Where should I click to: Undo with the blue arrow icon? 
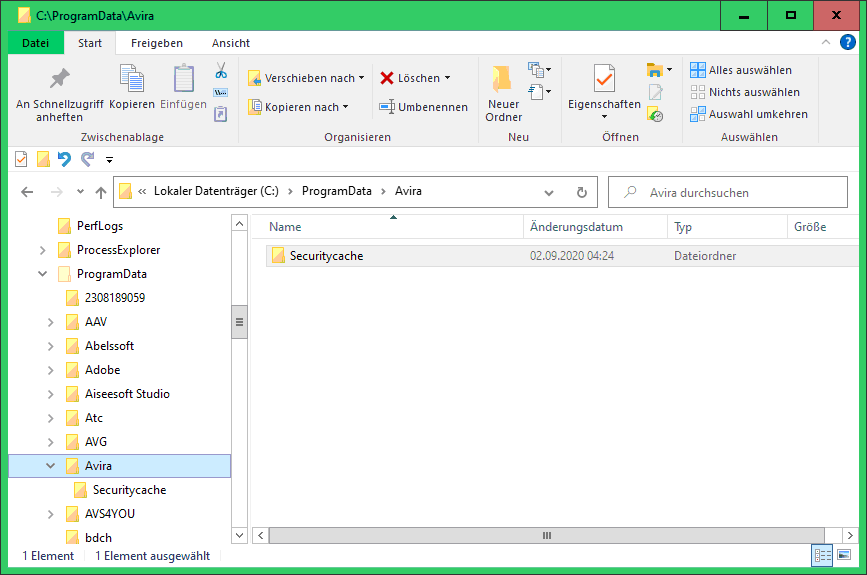click(x=65, y=159)
